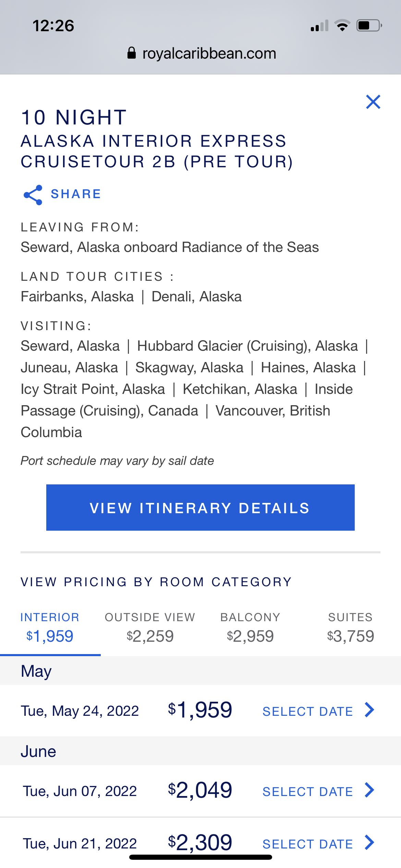Select date for Tue, May 24, 2022
Image resolution: width=401 pixels, height=868 pixels.
click(x=308, y=711)
